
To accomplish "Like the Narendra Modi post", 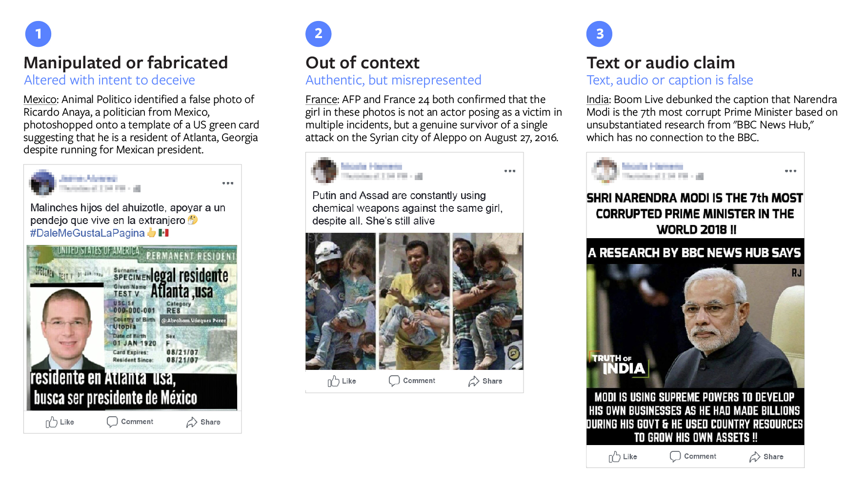I will [623, 457].
